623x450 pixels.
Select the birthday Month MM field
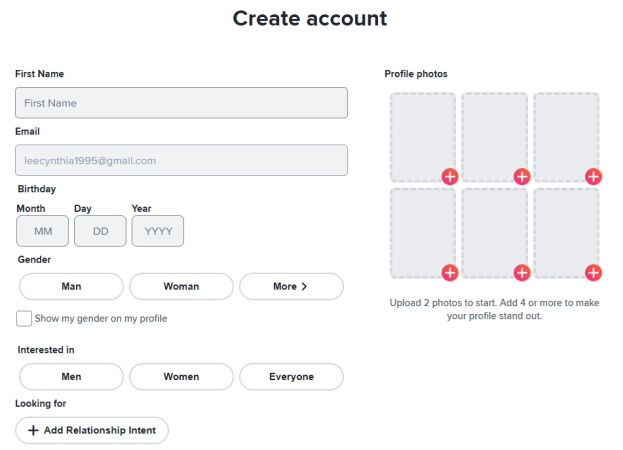(x=43, y=231)
